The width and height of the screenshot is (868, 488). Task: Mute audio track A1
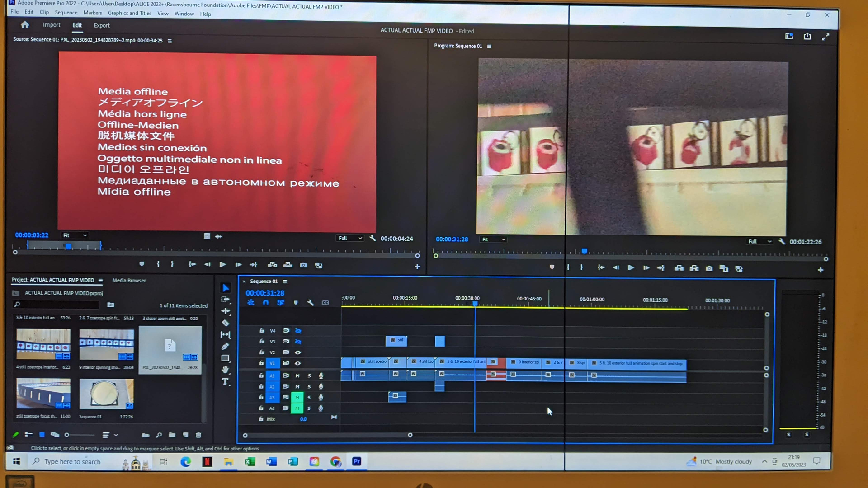click(x=297, y=375)
